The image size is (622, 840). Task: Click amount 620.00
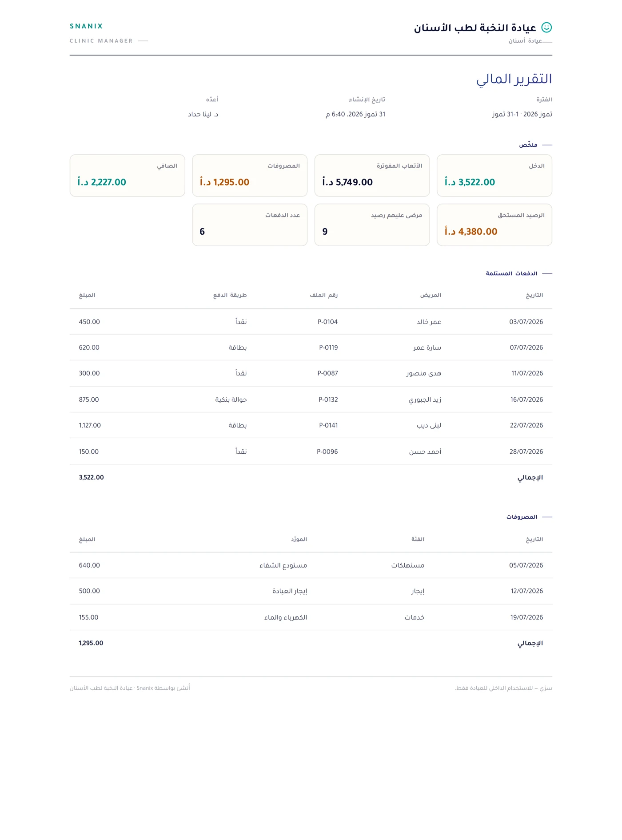(x=89, y=348)
